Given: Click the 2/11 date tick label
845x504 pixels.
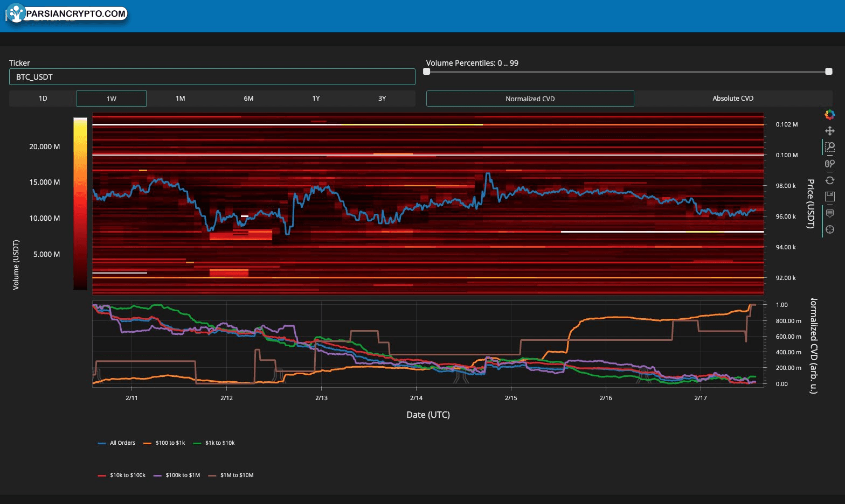Looking at the screenshot, I should coord(131,398).
